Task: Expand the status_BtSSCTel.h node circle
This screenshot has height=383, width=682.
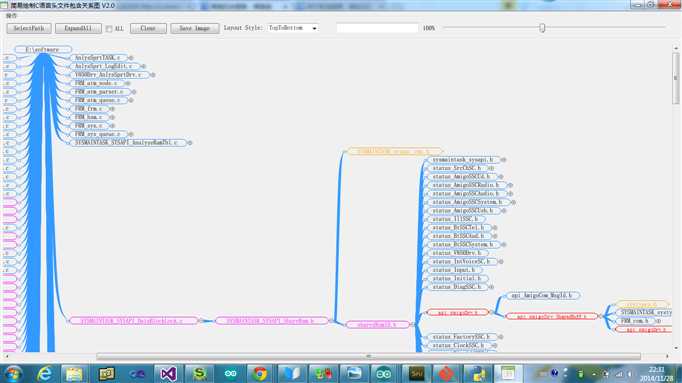Action: [494, 227]
